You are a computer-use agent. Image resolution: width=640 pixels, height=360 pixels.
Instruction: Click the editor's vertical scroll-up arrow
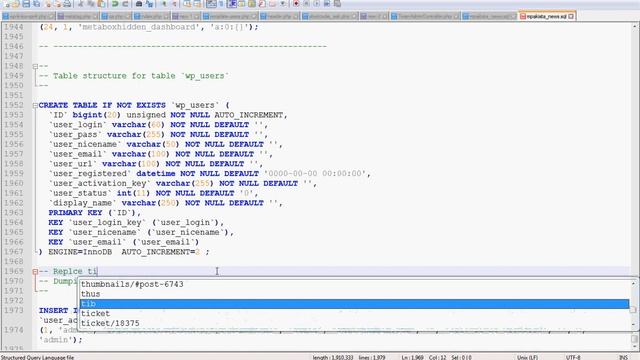tap(635, 26)
